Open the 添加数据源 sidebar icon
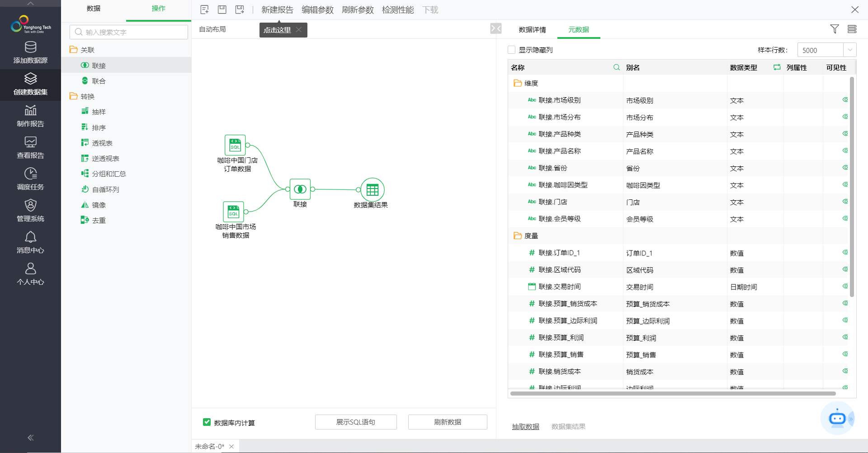Viewport: 868px width, 453px height. click(30, 52)
